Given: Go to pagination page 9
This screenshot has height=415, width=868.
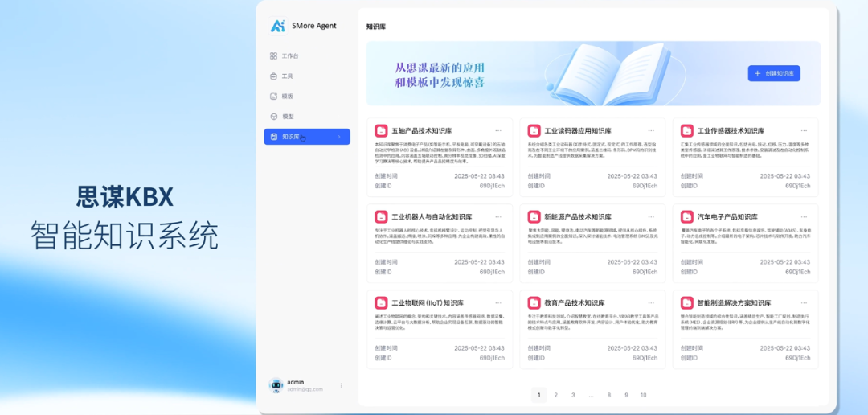Looking at the screenshot, I should [x=626, y=395].
